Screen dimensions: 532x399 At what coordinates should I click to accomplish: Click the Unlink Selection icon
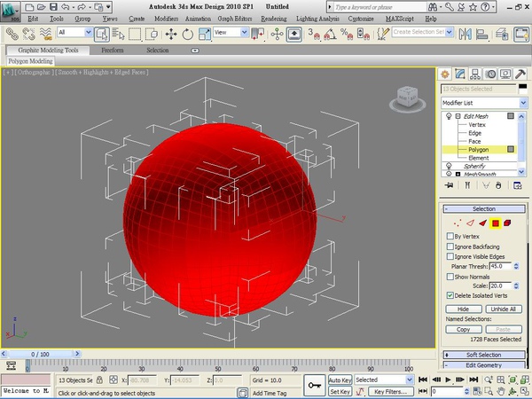point(29,34)
